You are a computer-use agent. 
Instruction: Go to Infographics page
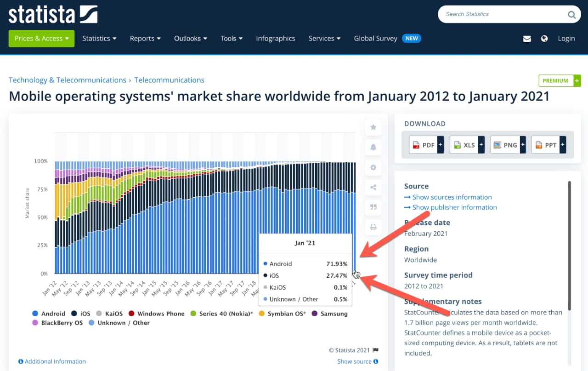pos(276,39)
